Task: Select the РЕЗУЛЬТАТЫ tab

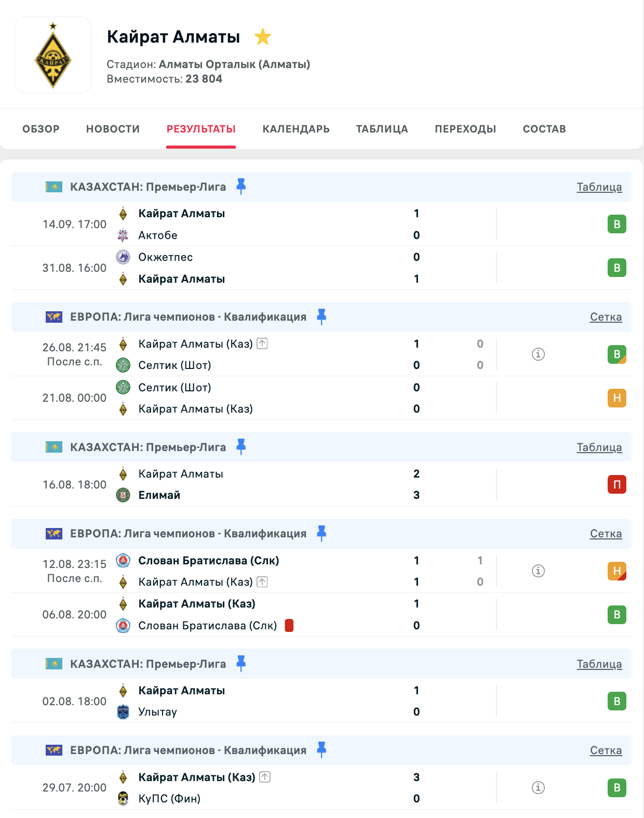Action: click(x=201, y=129)
